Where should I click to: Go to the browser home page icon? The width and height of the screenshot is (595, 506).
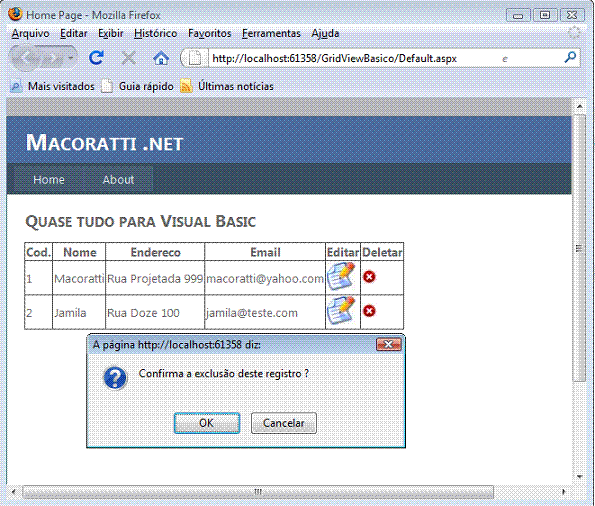tap(161, 58)
